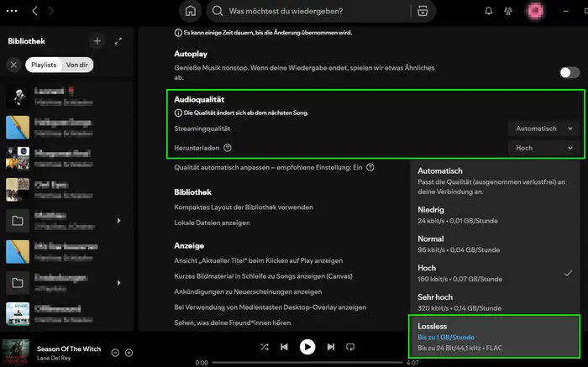The height and width of the screenshot is (367, 588).
Task: Open the first folder icon in library
Action: [18, 220]
